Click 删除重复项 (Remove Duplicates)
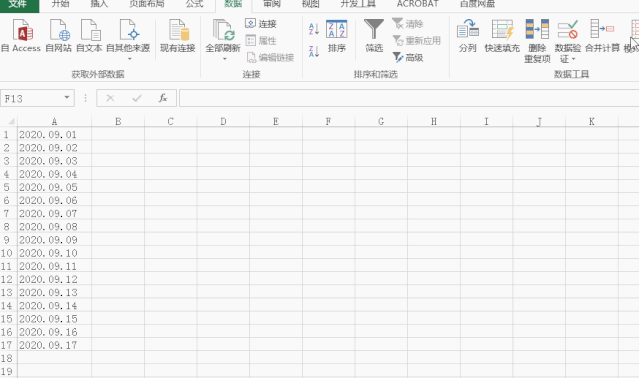This screenshot has width=639, height=378. (x=537, y=41)
